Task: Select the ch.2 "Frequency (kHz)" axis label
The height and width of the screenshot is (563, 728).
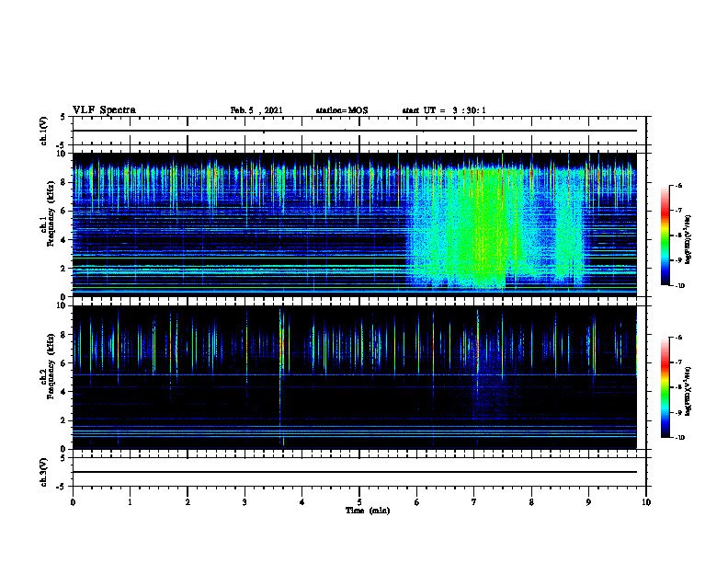Action: 51,366
